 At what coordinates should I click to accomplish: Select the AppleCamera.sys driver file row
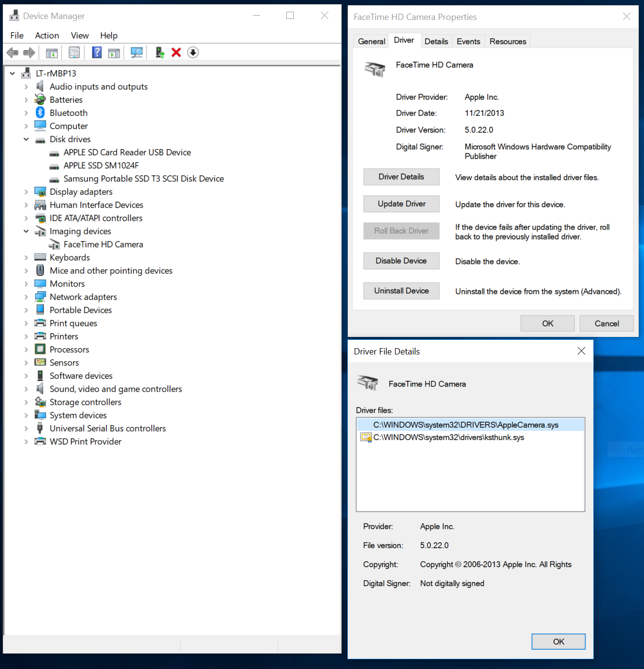[x=470, y=425]
